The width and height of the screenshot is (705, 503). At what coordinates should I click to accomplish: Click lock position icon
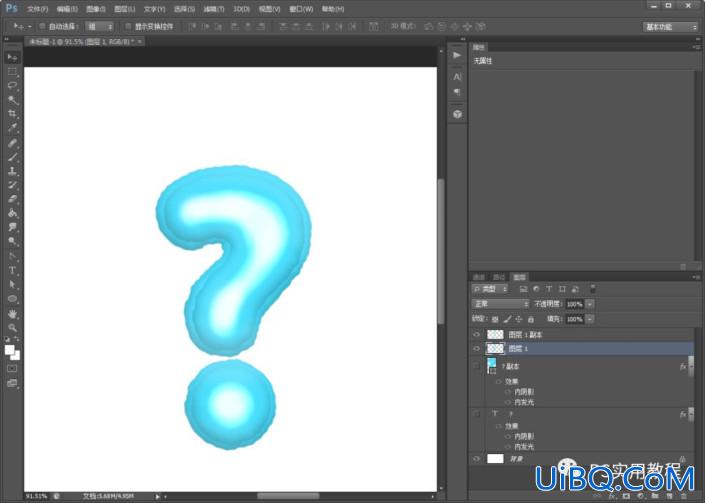[x=519, y=319]
